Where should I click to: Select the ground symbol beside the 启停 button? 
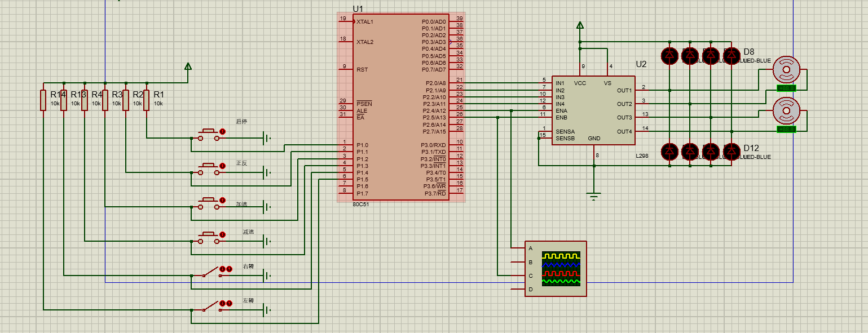267,138
